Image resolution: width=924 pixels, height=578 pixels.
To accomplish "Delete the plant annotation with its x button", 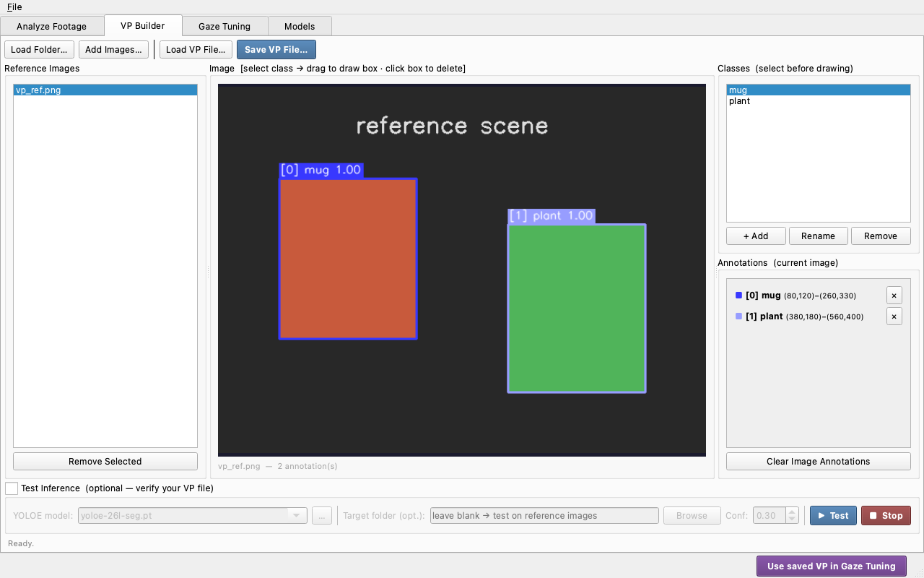I will pos(894,316).
